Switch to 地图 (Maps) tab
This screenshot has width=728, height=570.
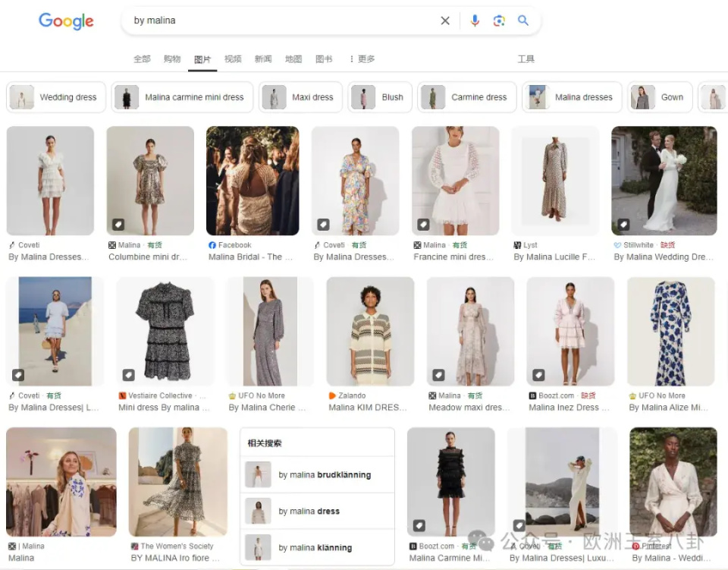[x=293, y=59]
